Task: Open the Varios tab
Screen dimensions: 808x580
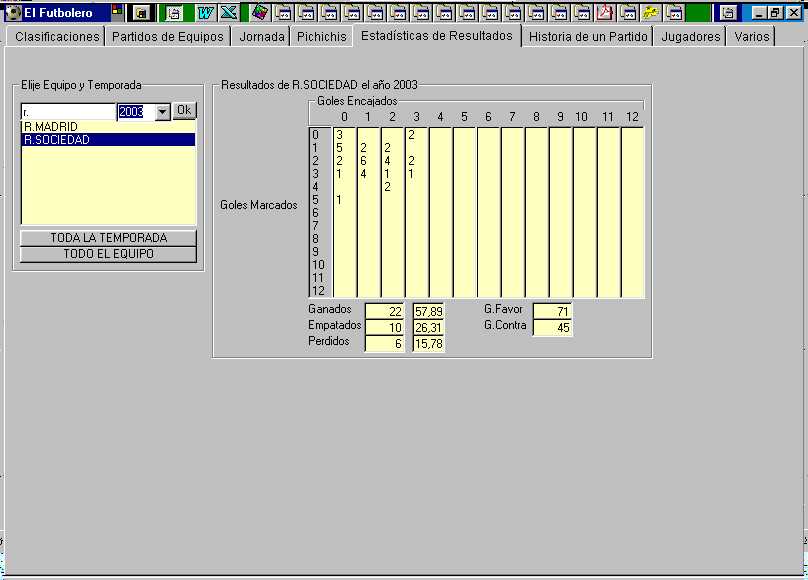Action: [751, 37]
